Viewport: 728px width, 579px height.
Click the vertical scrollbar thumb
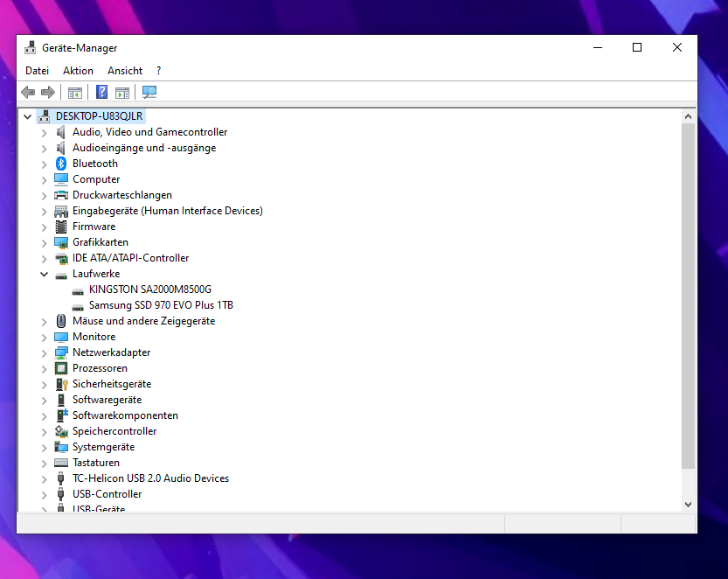pyautogui.click(x=688, y=296)
